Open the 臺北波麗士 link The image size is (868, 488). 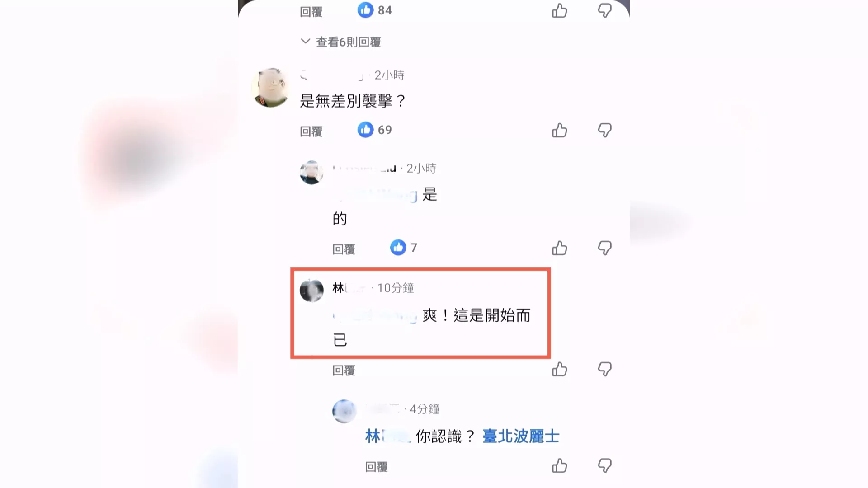pos(521,436)
